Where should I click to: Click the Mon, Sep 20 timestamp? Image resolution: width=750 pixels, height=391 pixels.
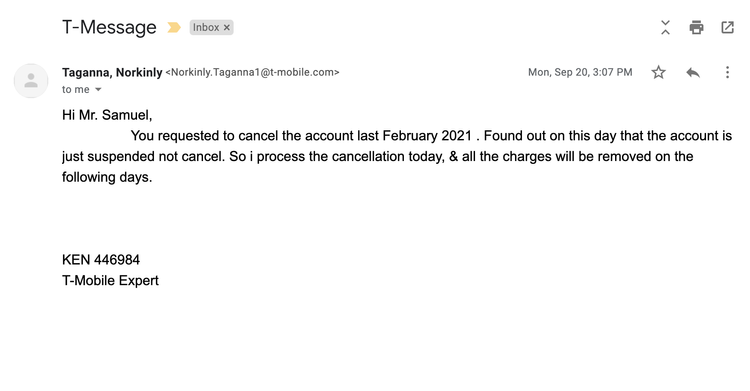click(580, 72)
